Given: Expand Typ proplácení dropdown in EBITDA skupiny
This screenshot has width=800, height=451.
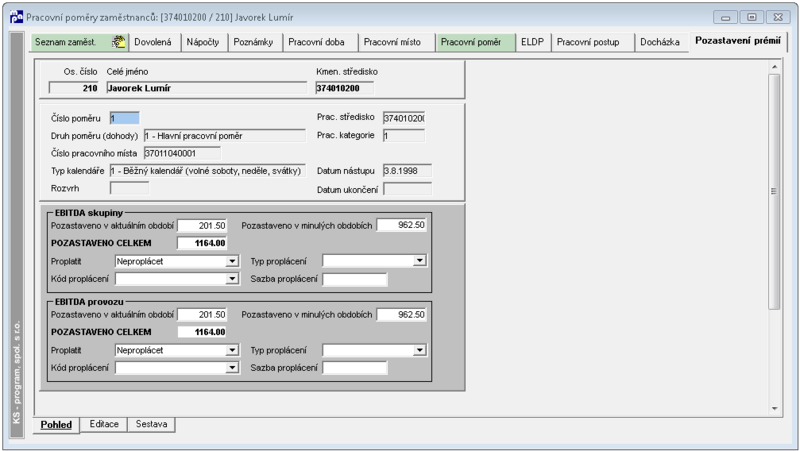Looking at the screenshot, I should click(x=419, y=261).
